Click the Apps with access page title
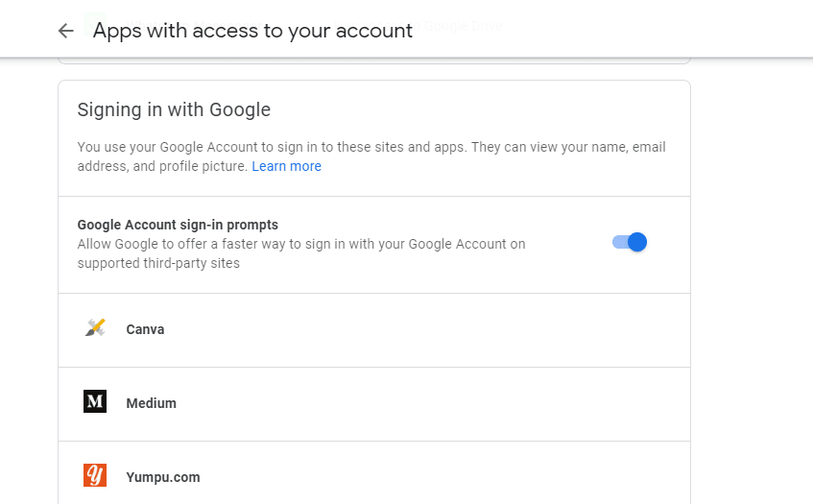Viewport: 813px width, 504px height. coord(252,31)
